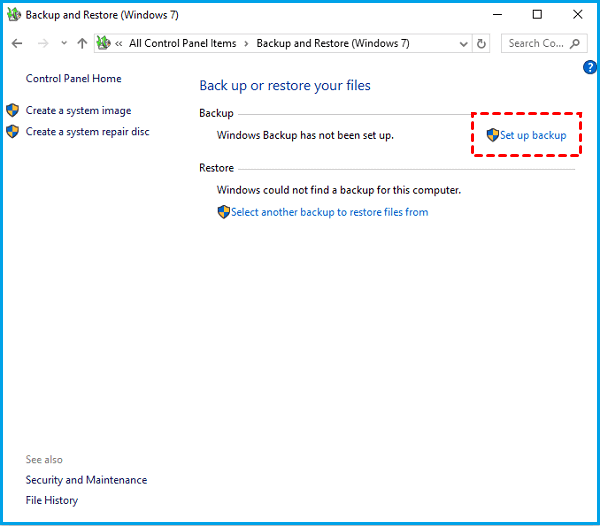Open the address bar history dropdown
The height and width of the screenshot is (526, 600).
point(463,44)
